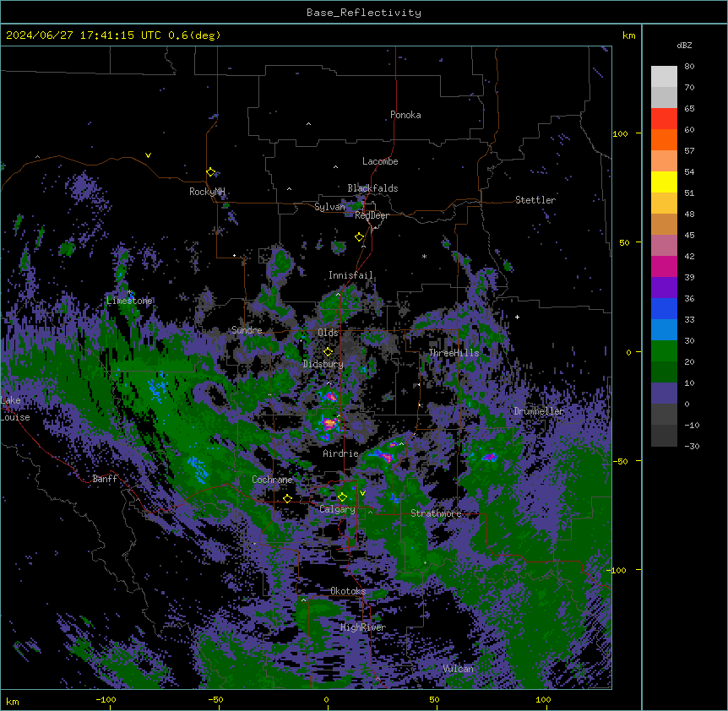This screenshot has height=711, width=728.
Task: Click the Blackfalds city label
Action: [372, 188]
